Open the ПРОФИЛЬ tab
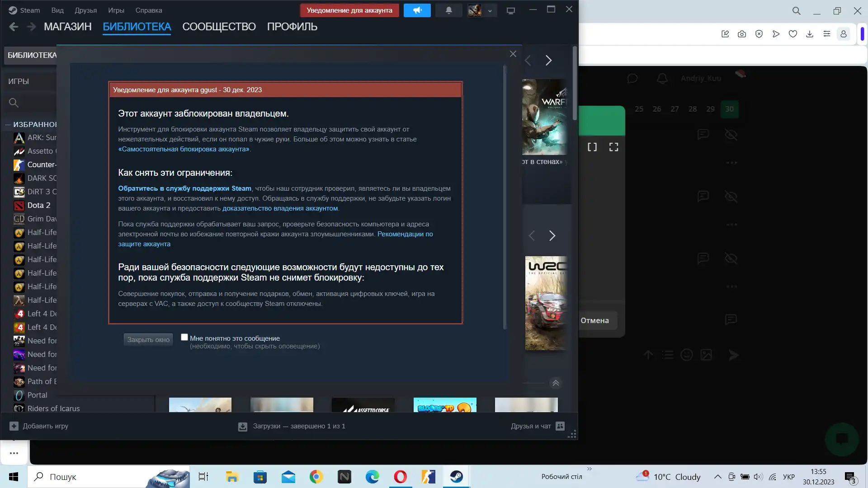868x488 pixels. 292,27
